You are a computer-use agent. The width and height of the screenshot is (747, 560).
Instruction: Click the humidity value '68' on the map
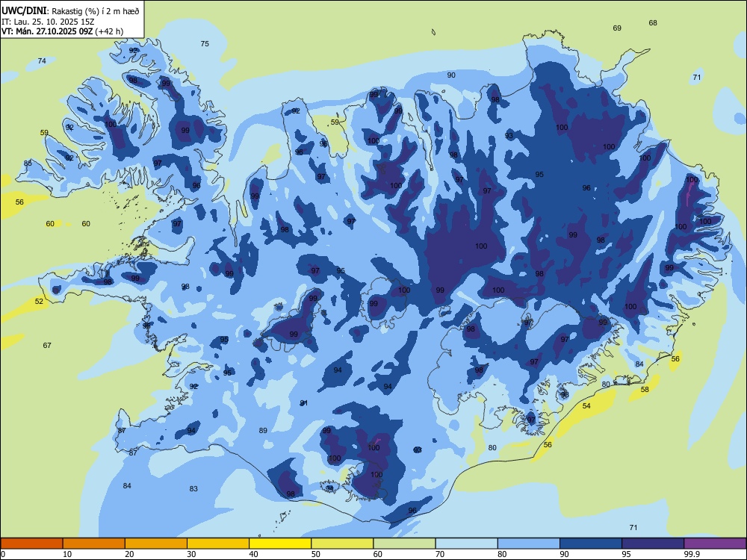point(653,22)
